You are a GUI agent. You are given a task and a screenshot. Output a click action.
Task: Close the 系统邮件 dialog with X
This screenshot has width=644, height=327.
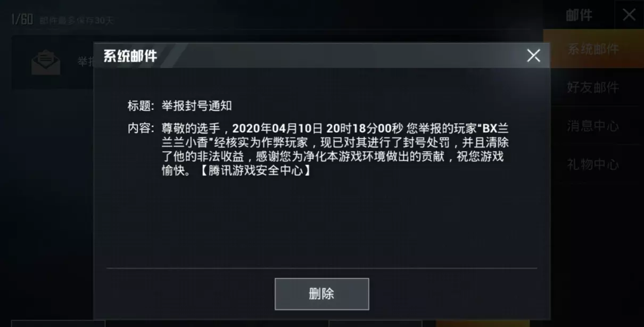(x=533, y=55)
